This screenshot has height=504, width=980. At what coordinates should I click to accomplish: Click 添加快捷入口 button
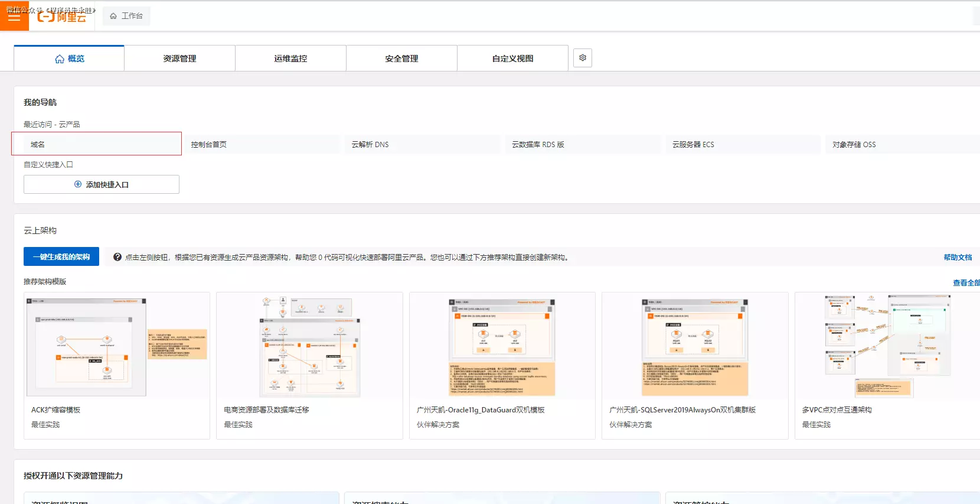(x=102, y=184)
